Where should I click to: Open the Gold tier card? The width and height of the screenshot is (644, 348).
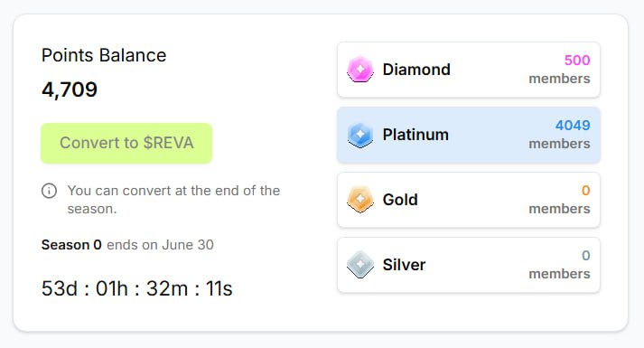point(469,200)
